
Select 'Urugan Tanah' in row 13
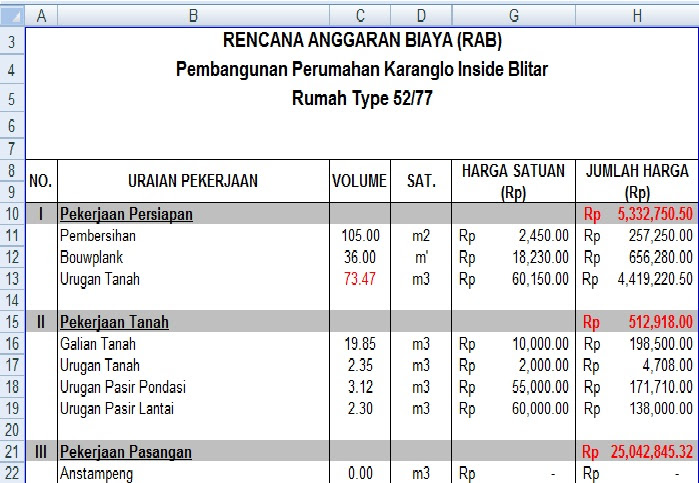[193, 279]
